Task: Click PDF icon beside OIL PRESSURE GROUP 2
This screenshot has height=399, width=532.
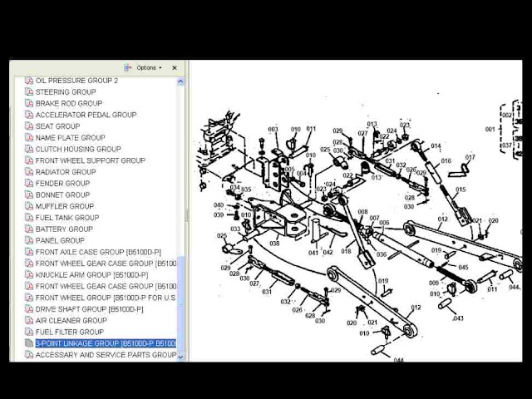Action: coord(29,81)
